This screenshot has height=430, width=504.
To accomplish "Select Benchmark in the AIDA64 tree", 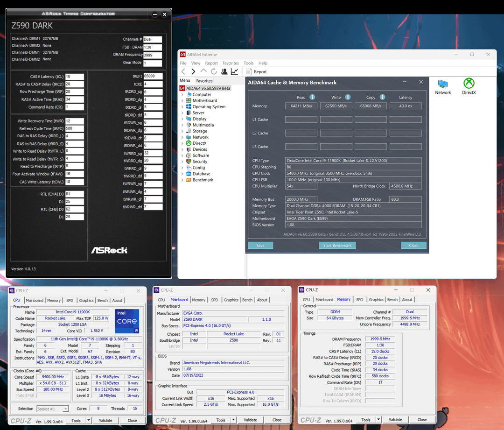I will tap(203, 180).
